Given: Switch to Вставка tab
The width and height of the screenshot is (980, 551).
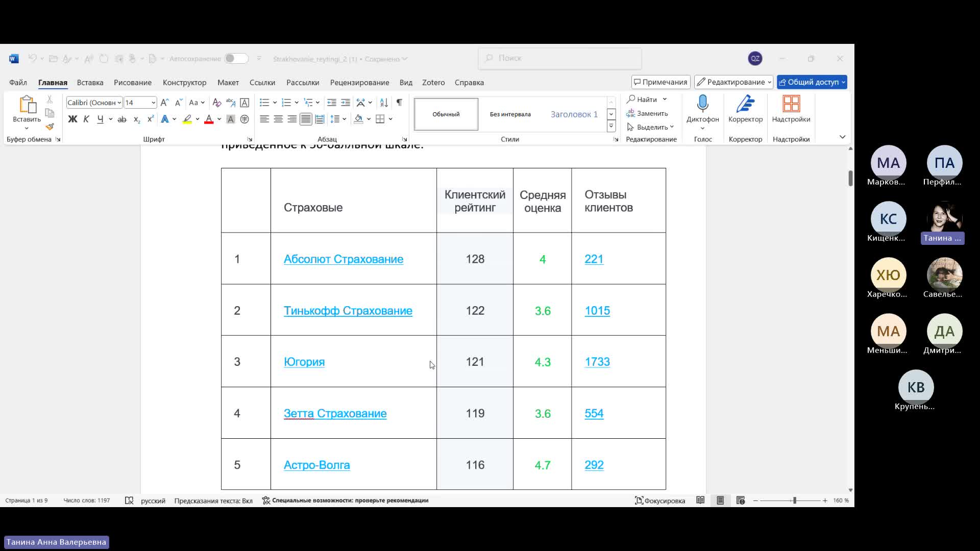Looking at the screenshot, I should click(90, 82).
